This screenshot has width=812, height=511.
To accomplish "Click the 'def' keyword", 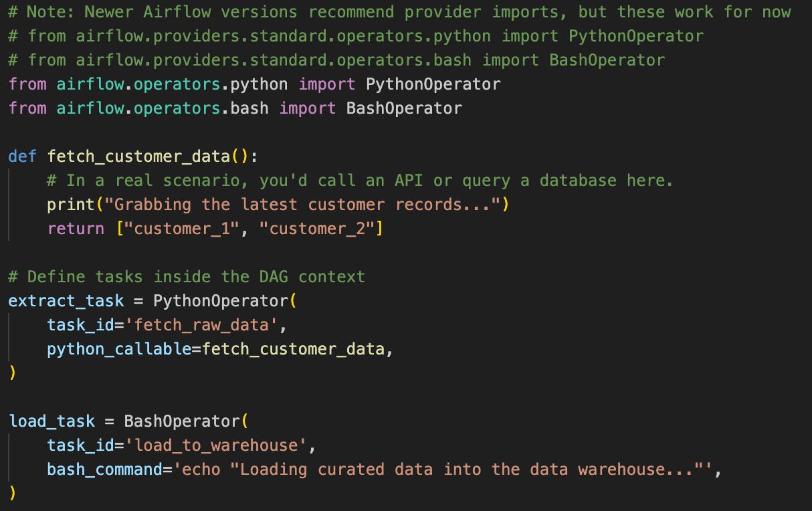I will pyautogui.click(x=23, y=157).
